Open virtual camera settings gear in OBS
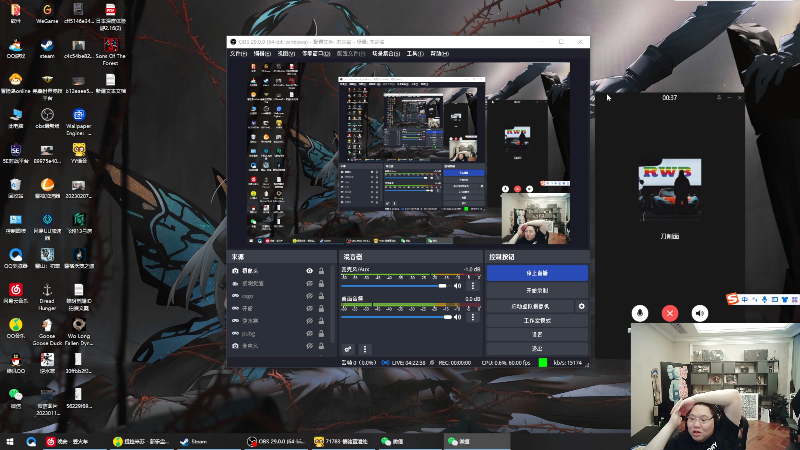 point(581,306)
